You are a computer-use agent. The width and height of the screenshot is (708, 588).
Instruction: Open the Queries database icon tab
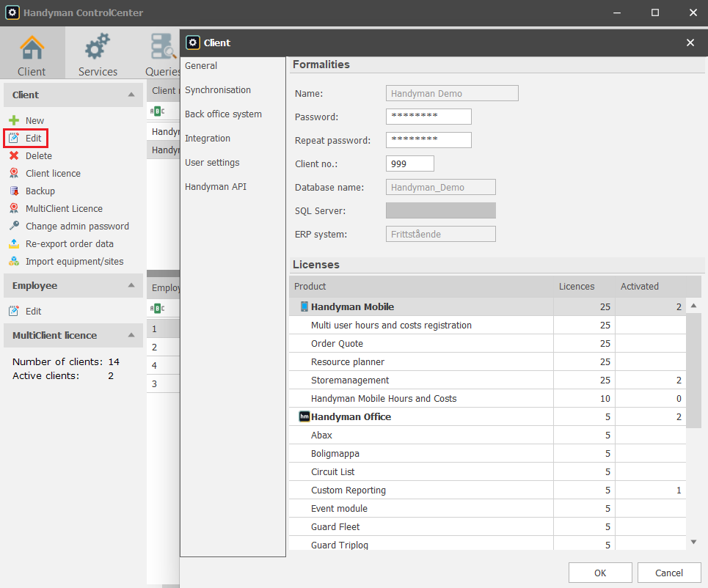coord(162,54)
